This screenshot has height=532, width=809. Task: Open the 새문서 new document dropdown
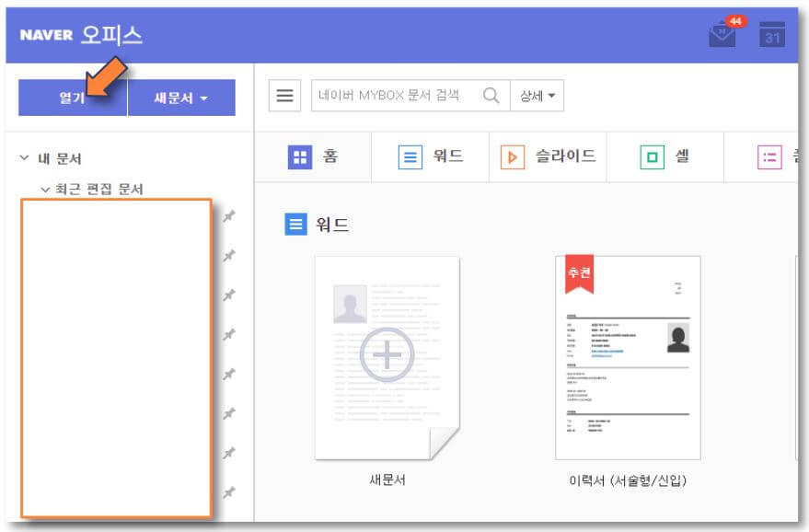(x=181, y=98)
